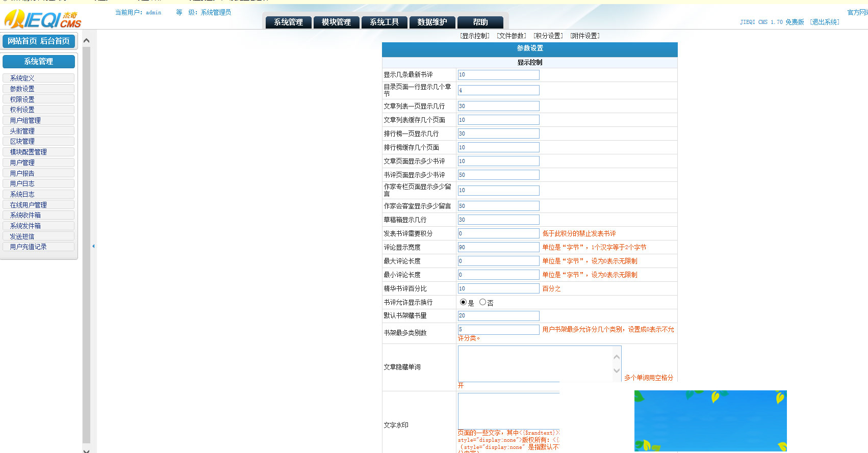Switch to the 文件参数 settings tab
The width and height of the screenshot is (868, 453).
point(512,36)
